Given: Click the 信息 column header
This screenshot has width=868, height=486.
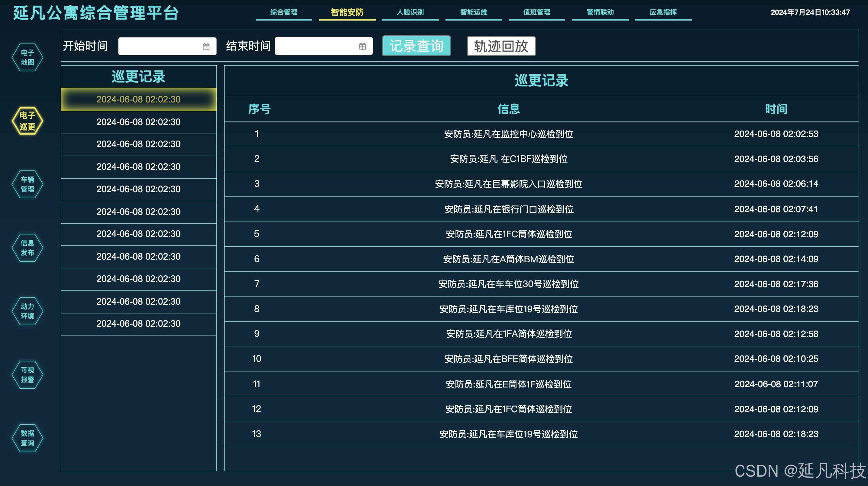Looking at the screenshot, I should coord(509,109).
